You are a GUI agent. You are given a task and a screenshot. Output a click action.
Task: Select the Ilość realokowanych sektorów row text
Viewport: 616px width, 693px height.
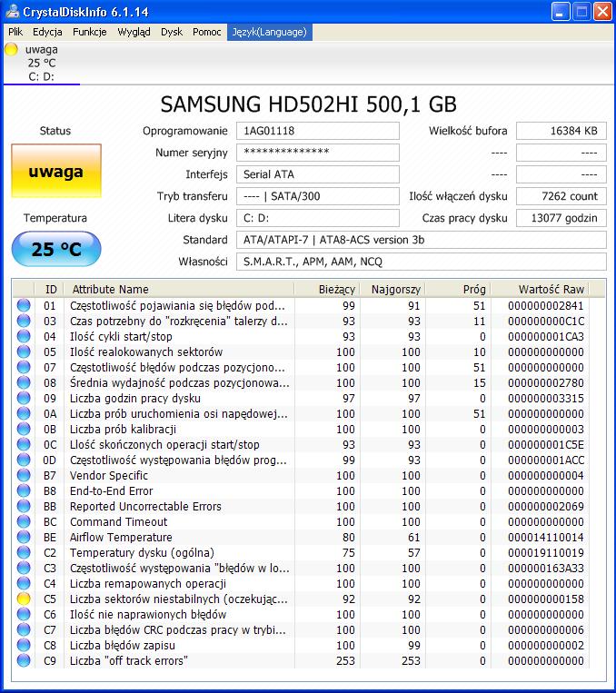click(146, 351)
